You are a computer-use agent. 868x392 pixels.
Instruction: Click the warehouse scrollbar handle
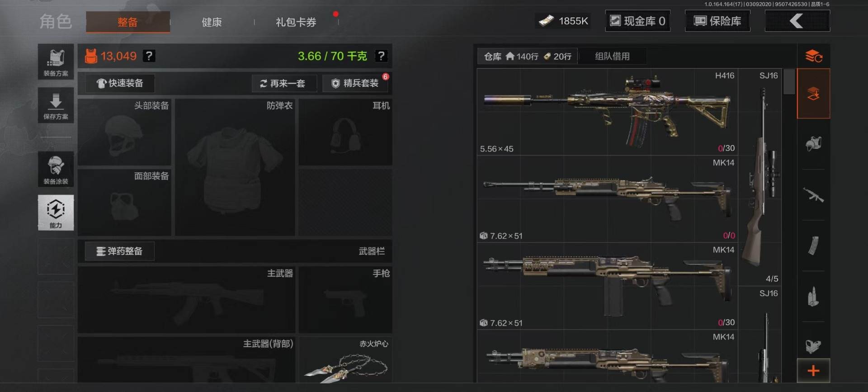[x=789, y=81]
